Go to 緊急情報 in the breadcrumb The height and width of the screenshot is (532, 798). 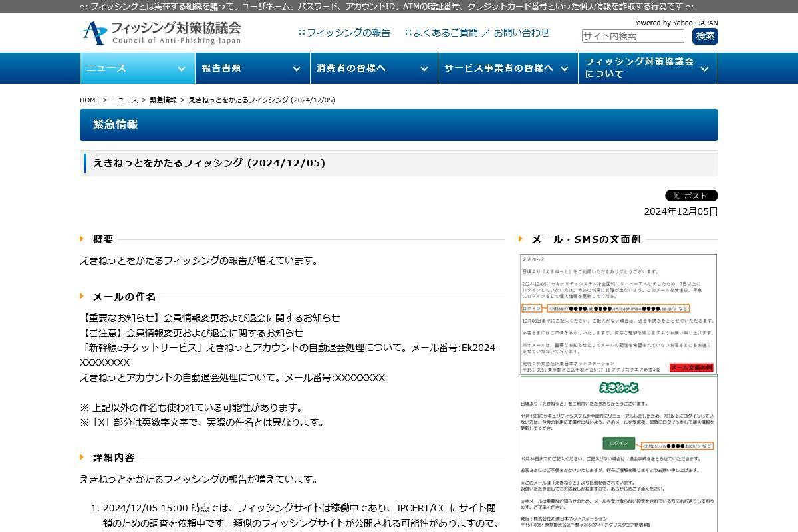click(x=163, y=100)
